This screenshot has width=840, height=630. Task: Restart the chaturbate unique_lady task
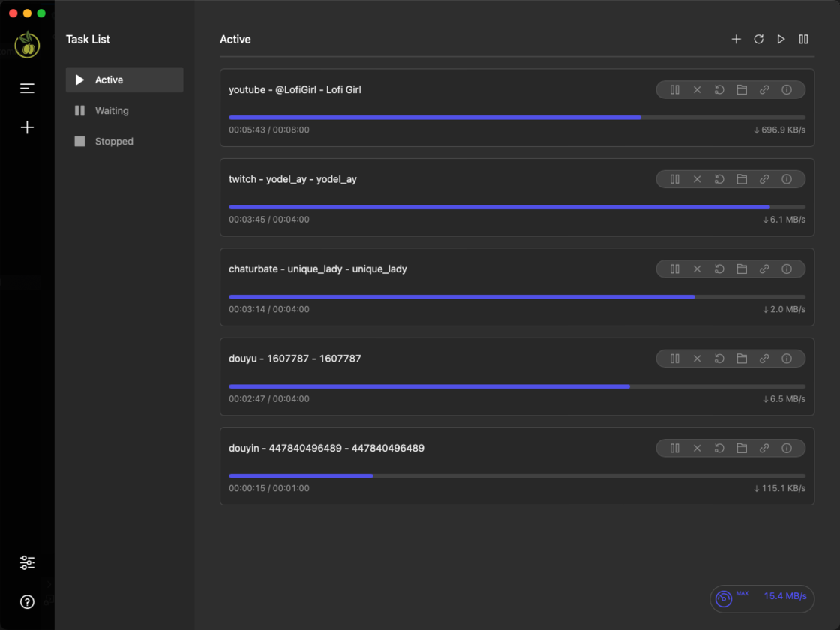click(719, 268)
